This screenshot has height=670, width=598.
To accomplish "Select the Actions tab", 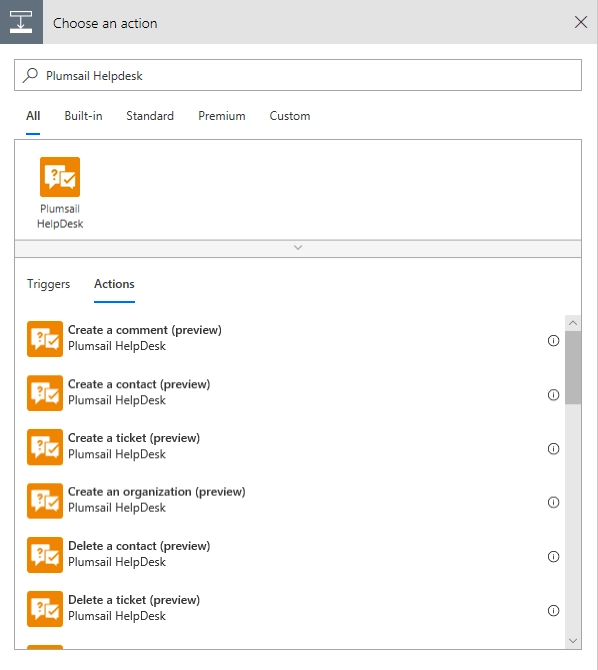I will click(114, 284).
